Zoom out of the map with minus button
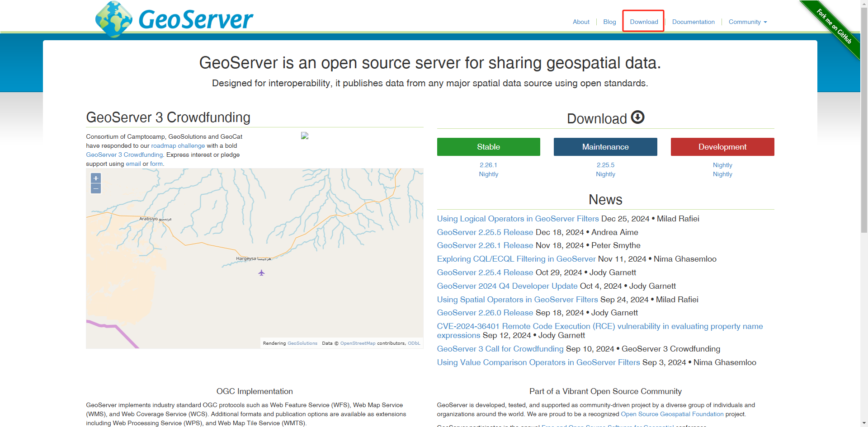The image size is (868, 427). click(96, 188)
